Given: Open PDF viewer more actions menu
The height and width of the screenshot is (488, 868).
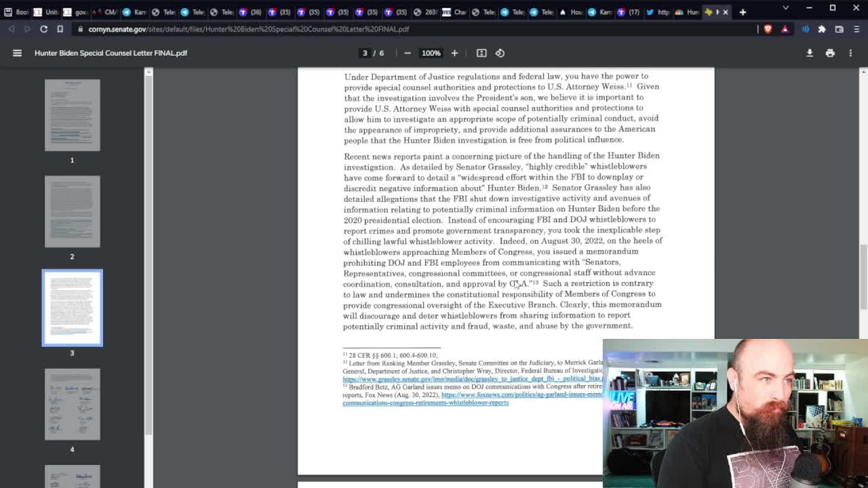Looking at the screenshot, I should pyautogui.click(x=850, y=53).
